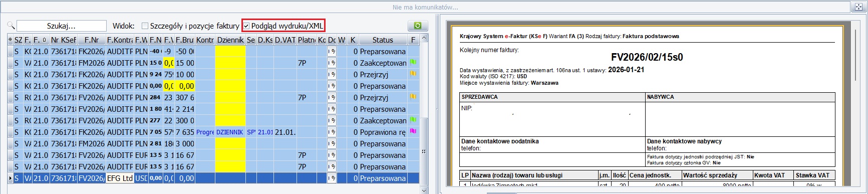Open document icon in Poprawiona row

point(332,132)
